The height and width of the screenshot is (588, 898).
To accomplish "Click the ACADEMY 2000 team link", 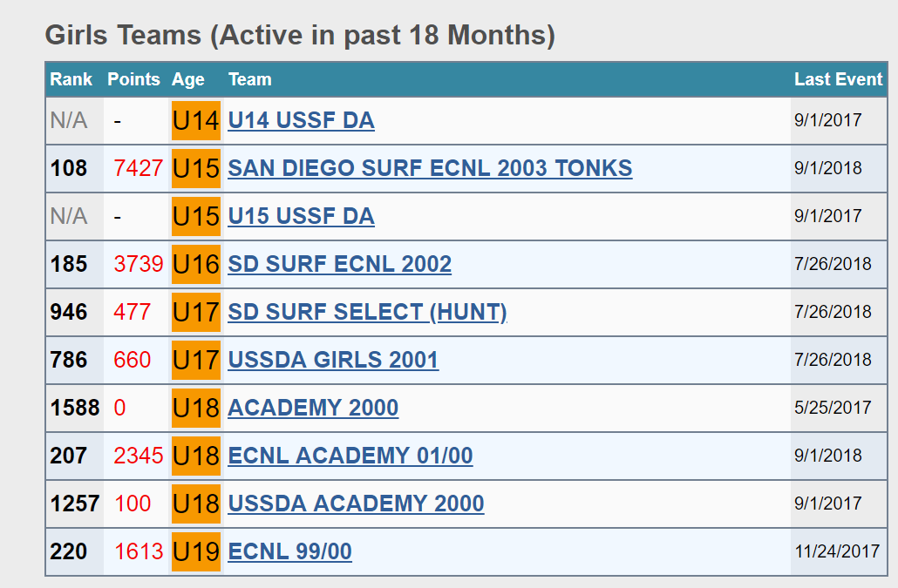I will point(313,408).
